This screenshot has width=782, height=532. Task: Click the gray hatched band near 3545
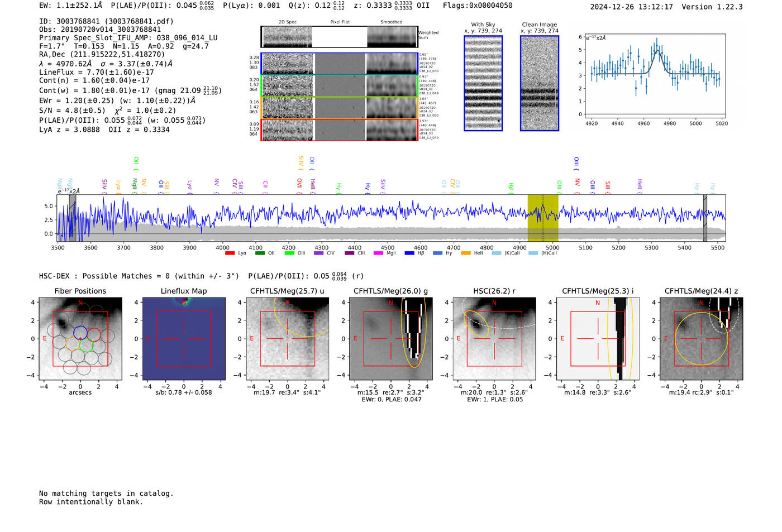pos(72,218)
